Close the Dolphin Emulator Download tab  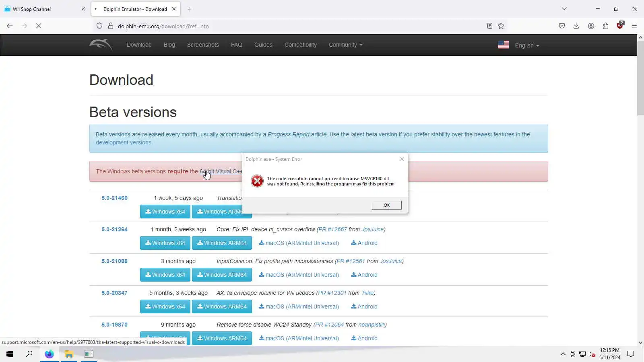[x=174, y=9]
